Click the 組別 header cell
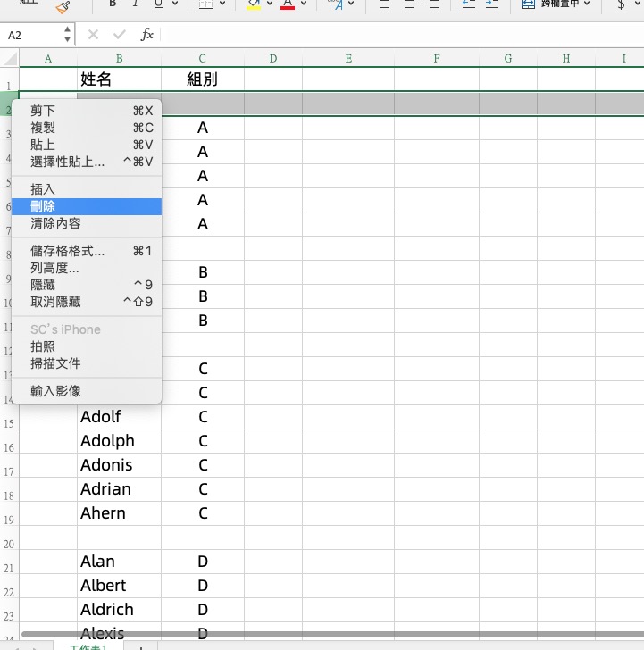 pos(203,79)
